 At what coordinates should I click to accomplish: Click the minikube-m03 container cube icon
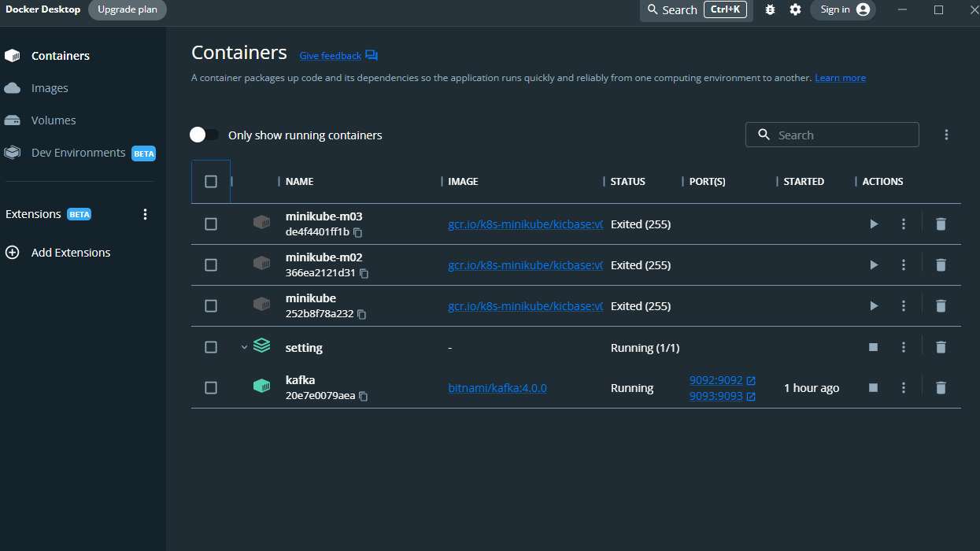pos(261,222)
